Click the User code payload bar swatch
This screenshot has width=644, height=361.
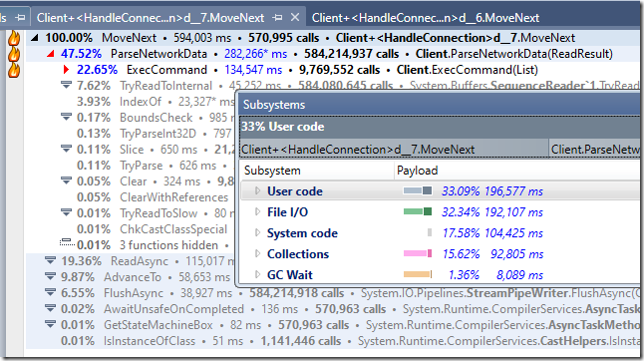click(418, 190)
